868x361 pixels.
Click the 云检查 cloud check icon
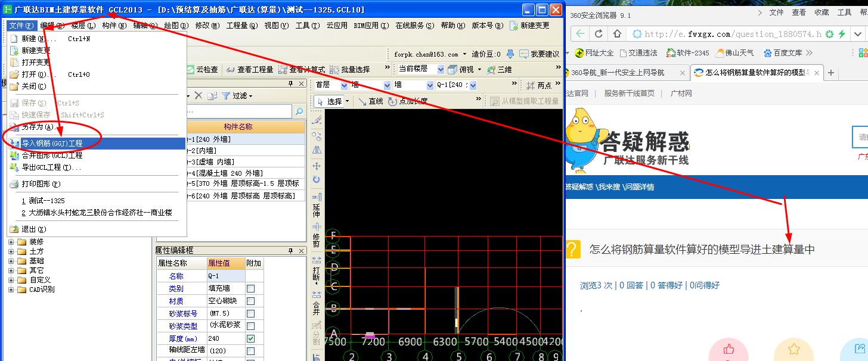pos(191,70)
